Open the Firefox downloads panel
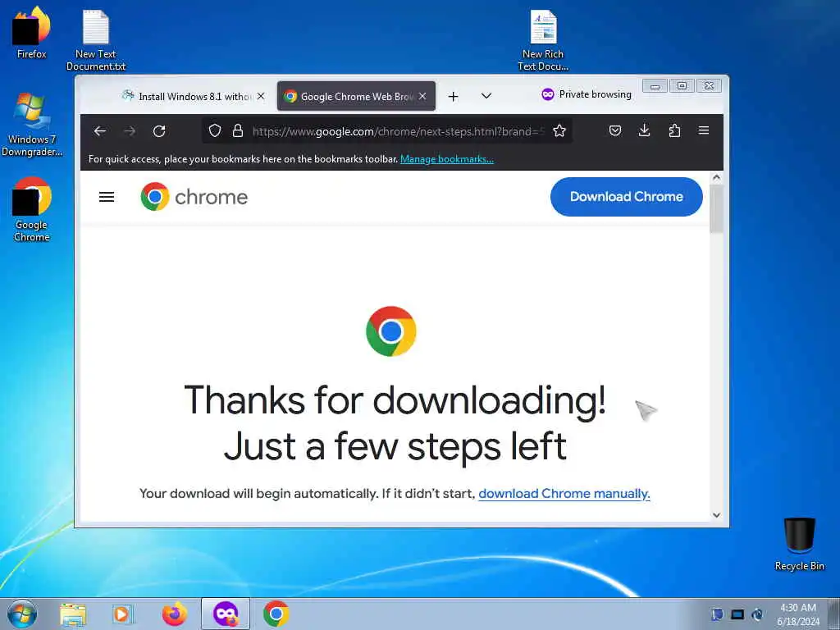840x630 pixels. tap(645, 130)
